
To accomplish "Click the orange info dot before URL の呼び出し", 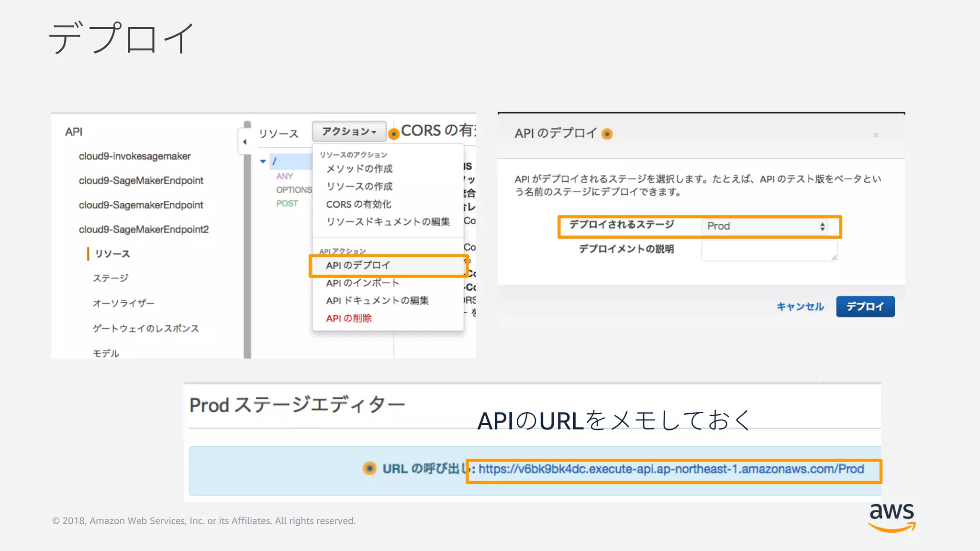I will [369, 468].
